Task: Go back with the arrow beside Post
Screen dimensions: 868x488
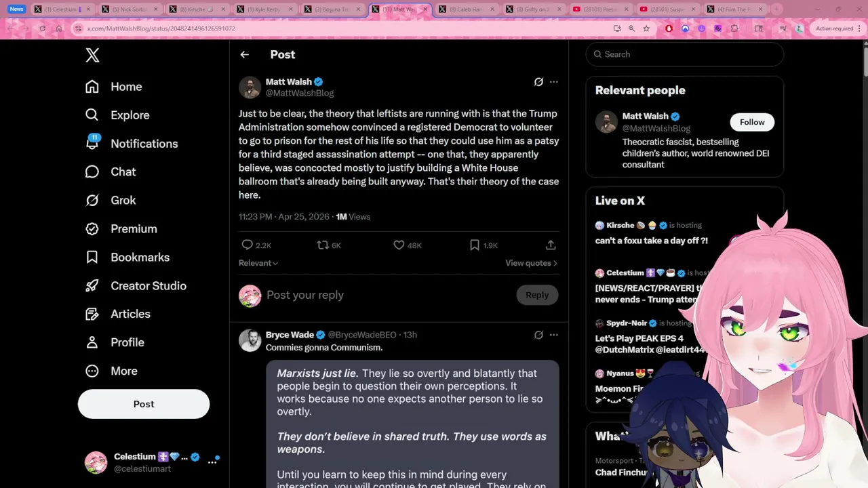Action: tap(245, 55)
